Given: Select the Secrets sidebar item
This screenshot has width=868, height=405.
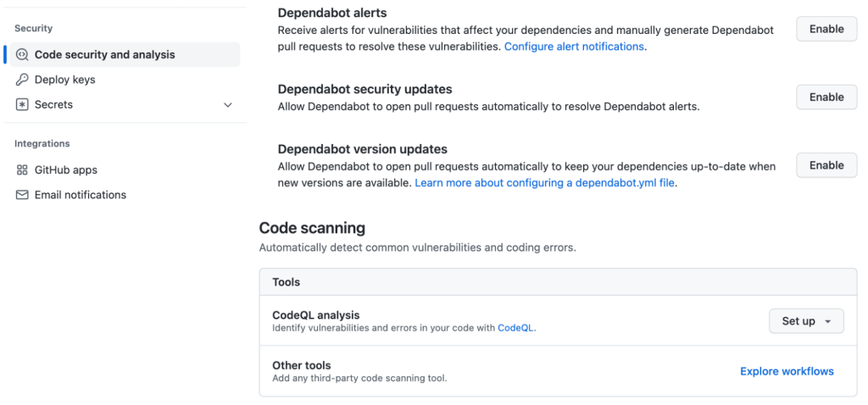Looking at the screenshot, I should [x=53, y=105].
